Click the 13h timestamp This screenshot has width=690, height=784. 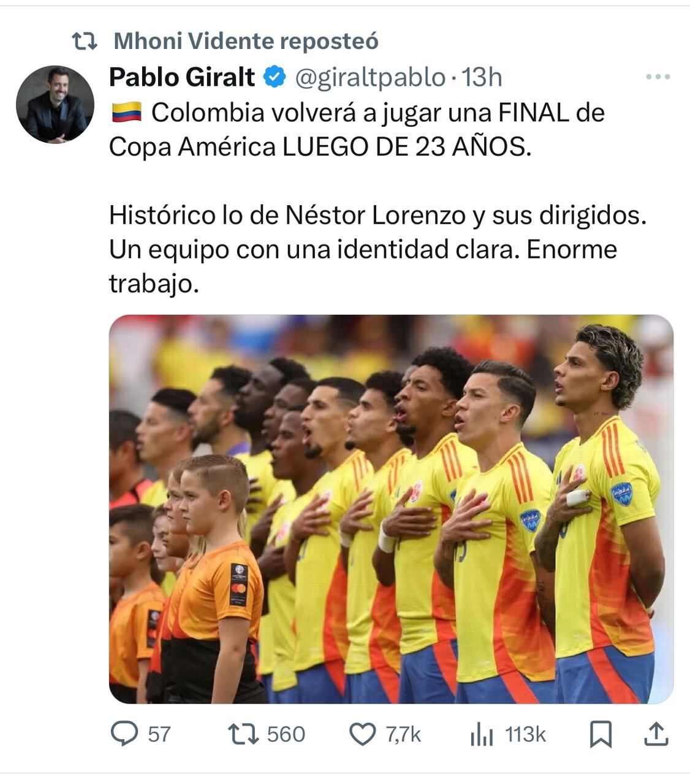click(482, 77)
